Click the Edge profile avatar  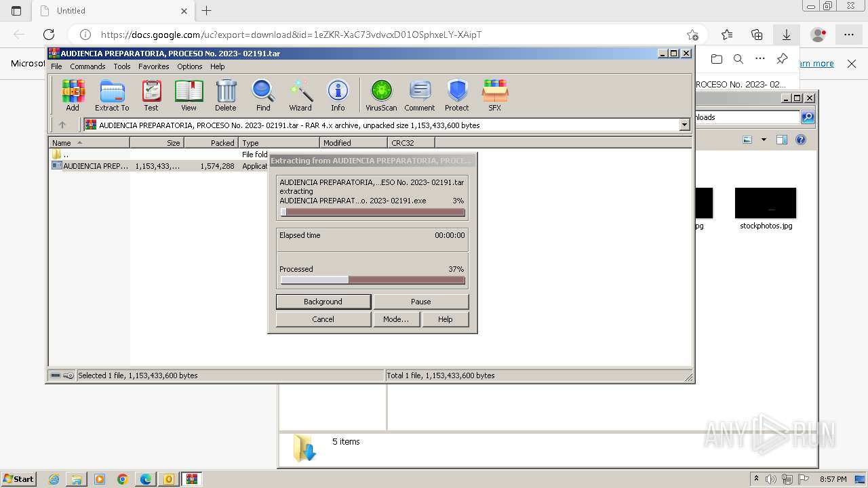(818, 35)
